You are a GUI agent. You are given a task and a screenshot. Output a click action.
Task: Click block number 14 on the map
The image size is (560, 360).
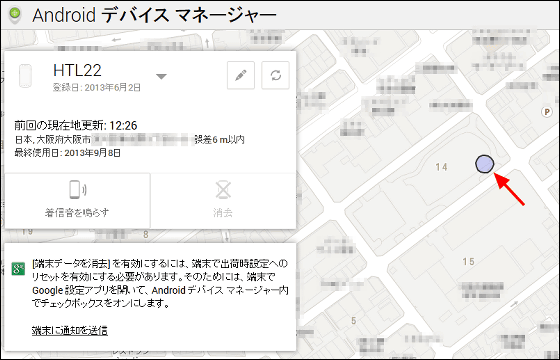pos(441,167)
